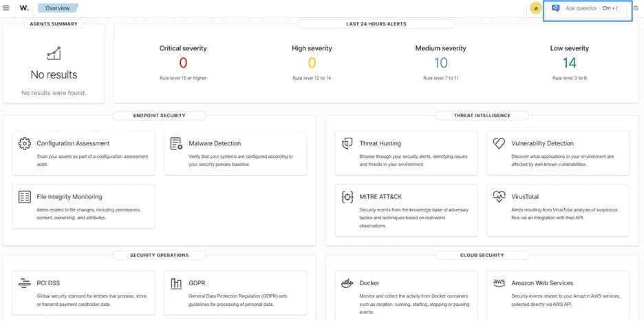Click the Threat Hunting shield icon
Viewport: 644px width, 321px height.
(347, 143)
